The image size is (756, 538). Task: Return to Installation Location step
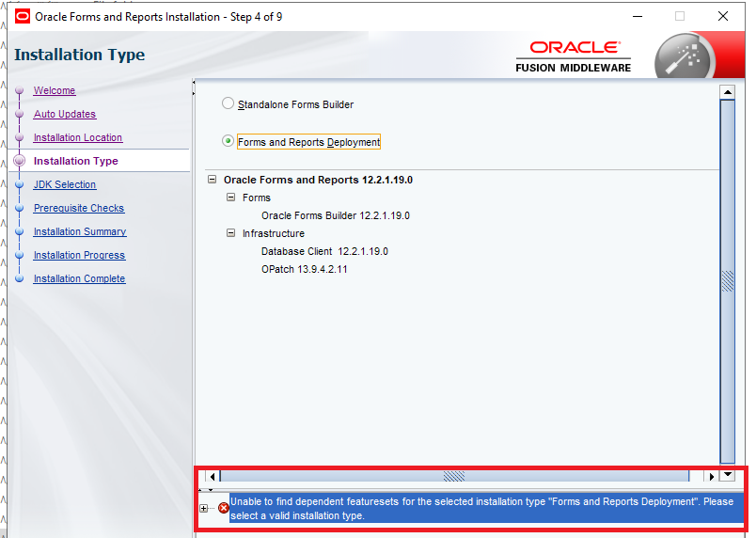78,137
